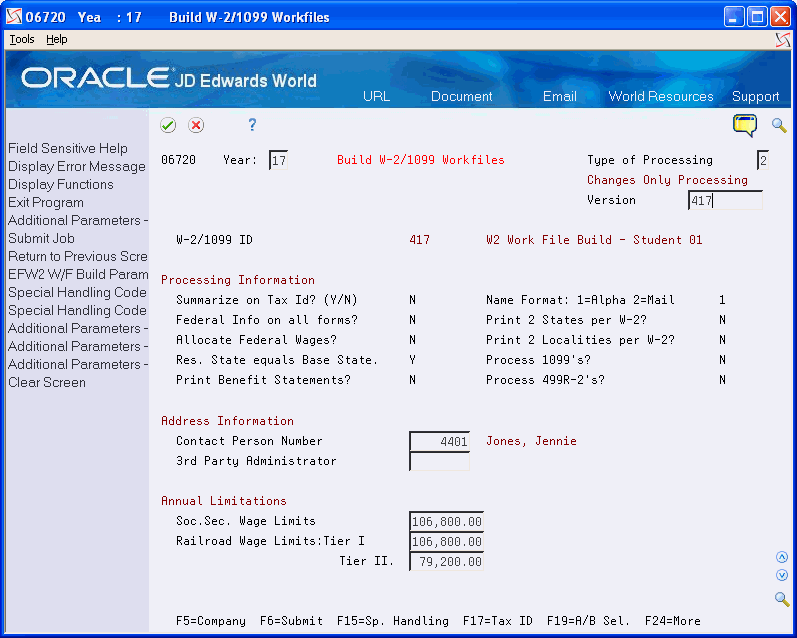797x638 pixels.
Task: Focus the Year input field
Action: (279, 161)
